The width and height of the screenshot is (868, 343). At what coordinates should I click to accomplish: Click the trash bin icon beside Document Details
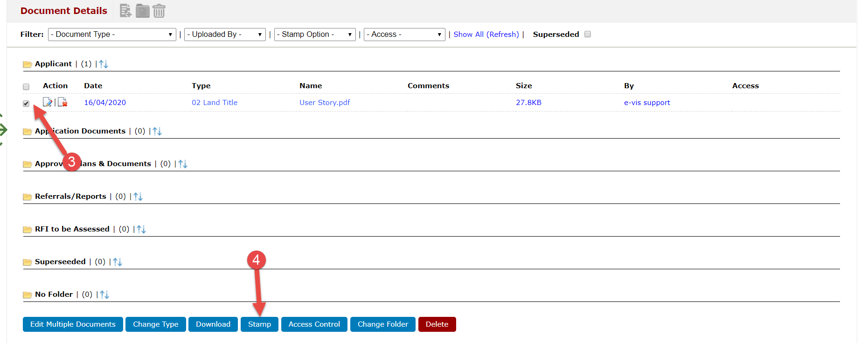tap(159, 11)
